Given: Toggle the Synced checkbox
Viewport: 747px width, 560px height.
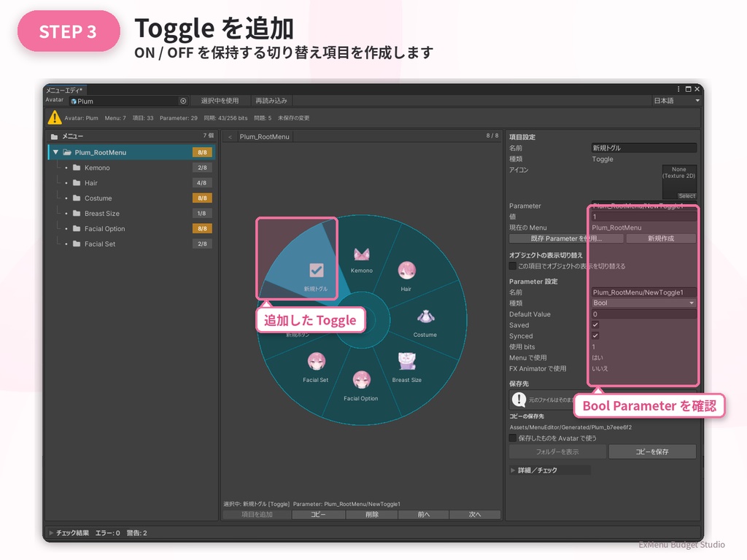Looking at the screenshot, I should click(595, 335).
